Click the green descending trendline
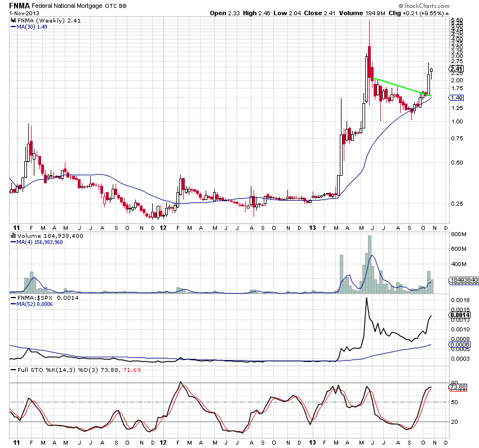 (402, 87)
